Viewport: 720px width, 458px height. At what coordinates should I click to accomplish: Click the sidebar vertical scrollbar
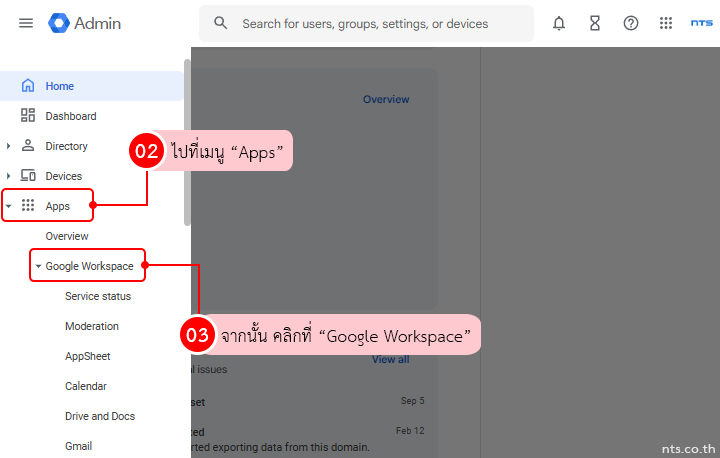[187, 140]
